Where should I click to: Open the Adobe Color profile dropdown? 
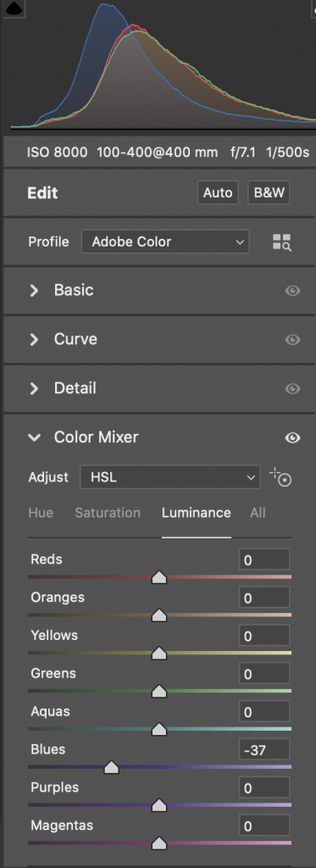pos(165,242)
